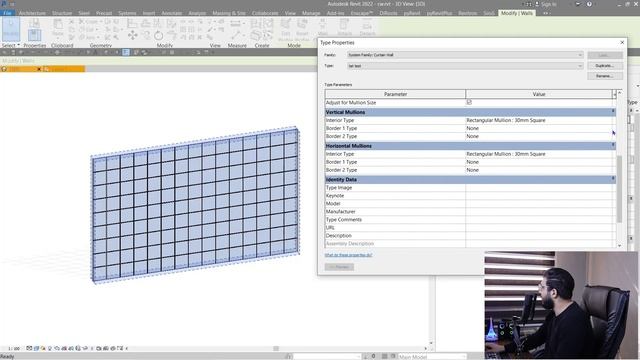Select the Modify | Walls contextual tab
The height and width of the screenshot is (360, 640).
coord(516,13)
